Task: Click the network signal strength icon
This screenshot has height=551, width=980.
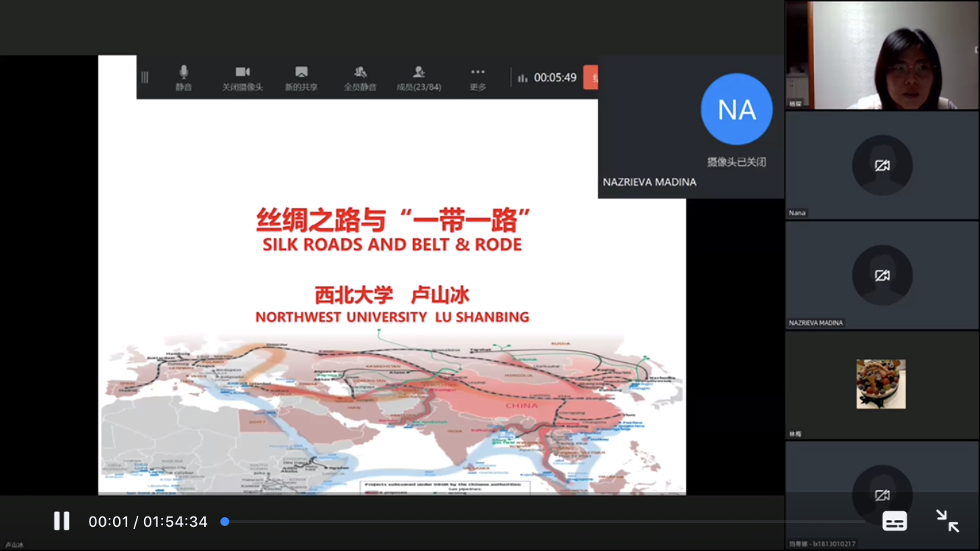Action: coord(523,78)
